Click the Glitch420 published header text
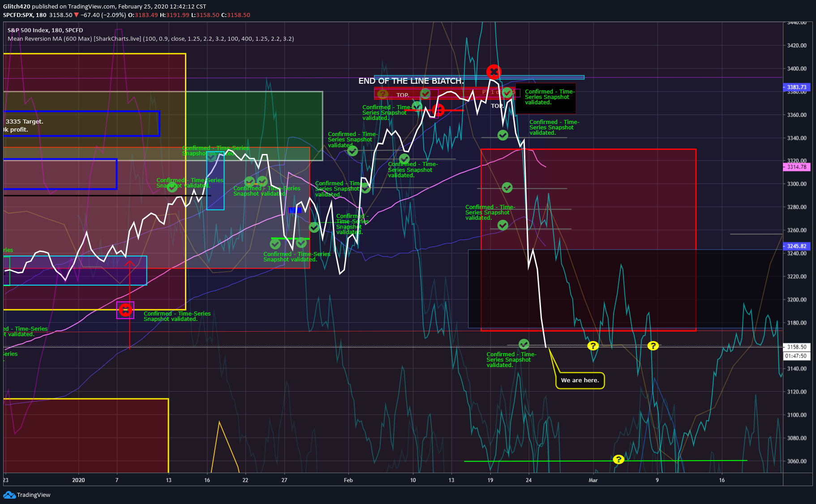The height and width of the screenshot is (504, 816). tap(105, 6)
